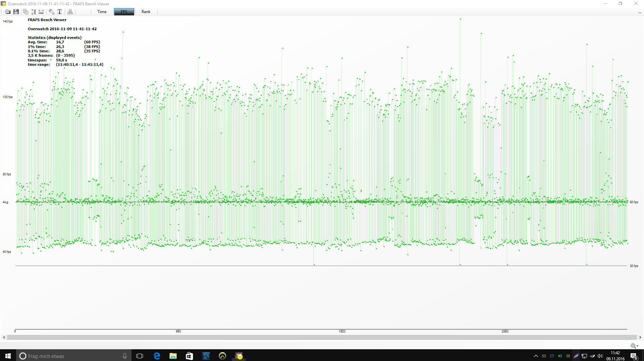644x361 pixels.
Task: Click the greyed-out user icon in the toolbar
Action: click(70, 12)
